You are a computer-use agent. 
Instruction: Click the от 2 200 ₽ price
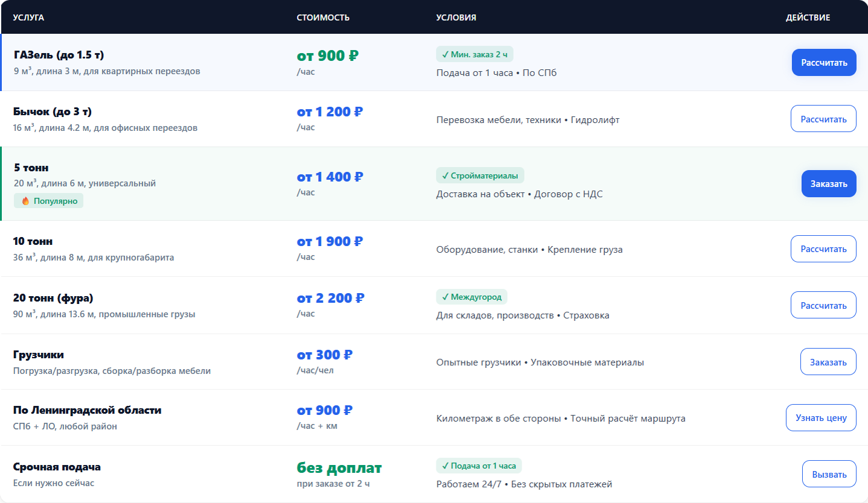pos(331,298)
